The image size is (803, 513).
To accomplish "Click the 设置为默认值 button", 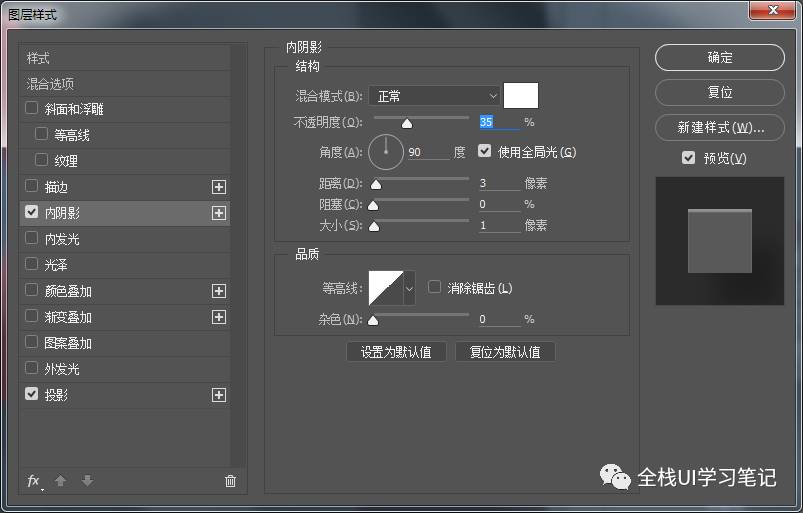I will point(396,352).
